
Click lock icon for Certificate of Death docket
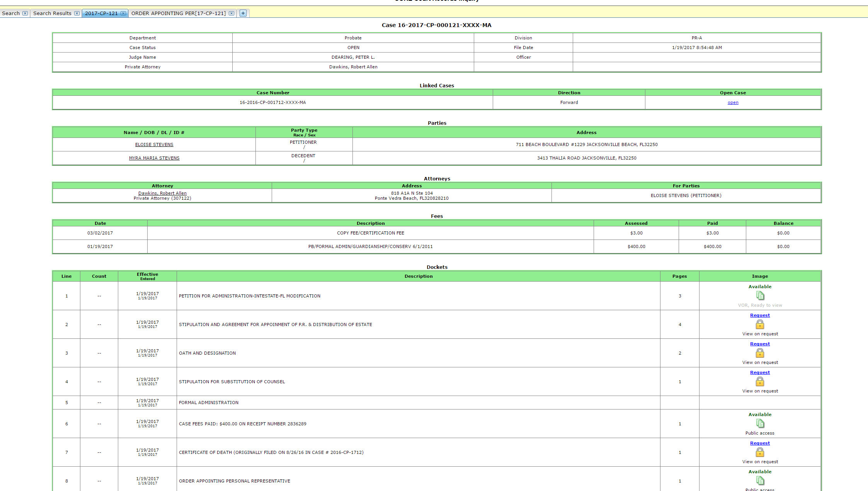tap(760, 452)
